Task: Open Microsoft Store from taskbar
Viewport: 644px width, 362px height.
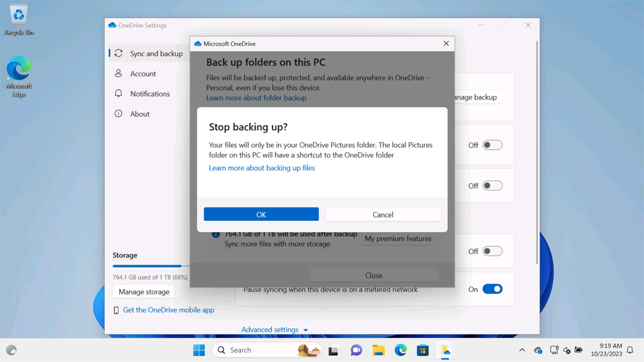Action: click(x=422, y=350)
